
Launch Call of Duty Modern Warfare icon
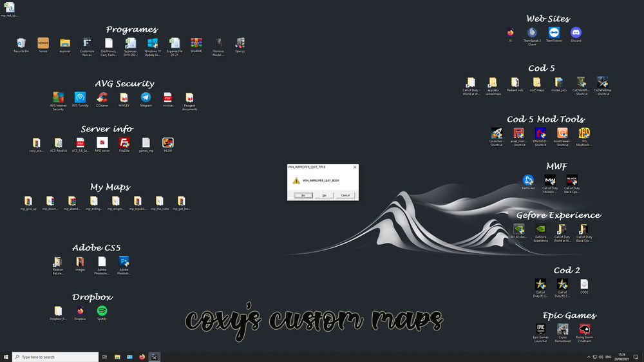[550, 184]
